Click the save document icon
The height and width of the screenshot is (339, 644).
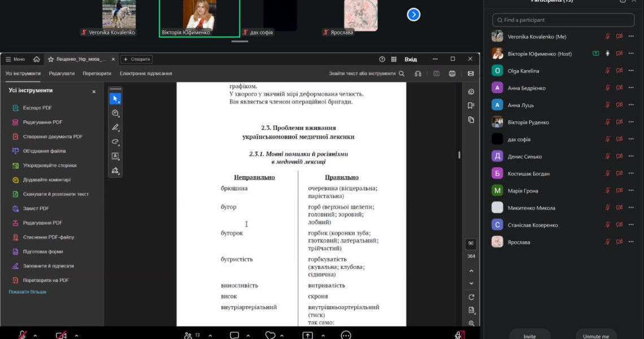(x=437, y=73)
